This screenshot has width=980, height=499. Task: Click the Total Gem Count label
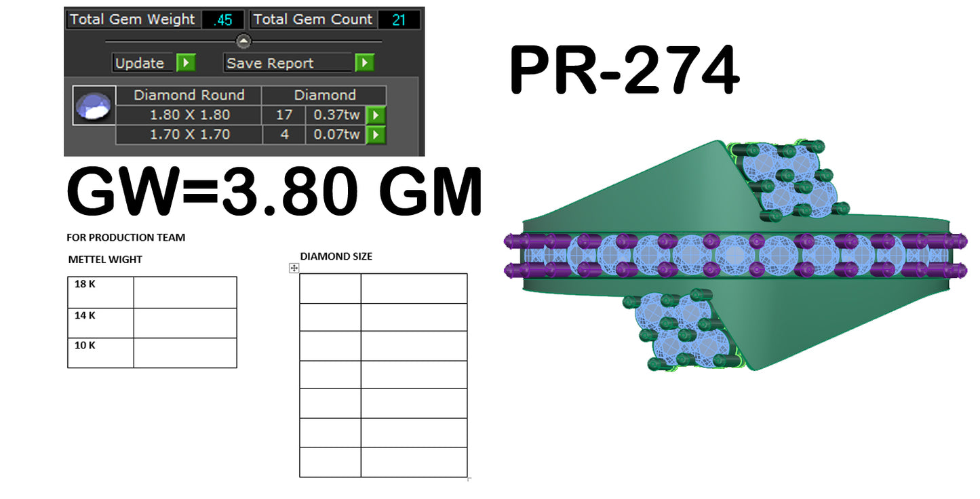point(313,20)
